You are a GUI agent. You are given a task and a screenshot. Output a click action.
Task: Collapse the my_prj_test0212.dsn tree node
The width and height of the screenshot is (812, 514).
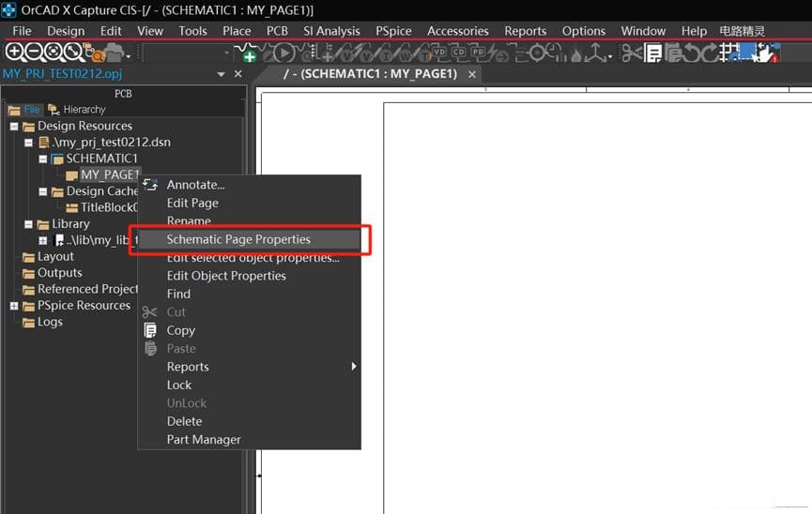(28, 143)
